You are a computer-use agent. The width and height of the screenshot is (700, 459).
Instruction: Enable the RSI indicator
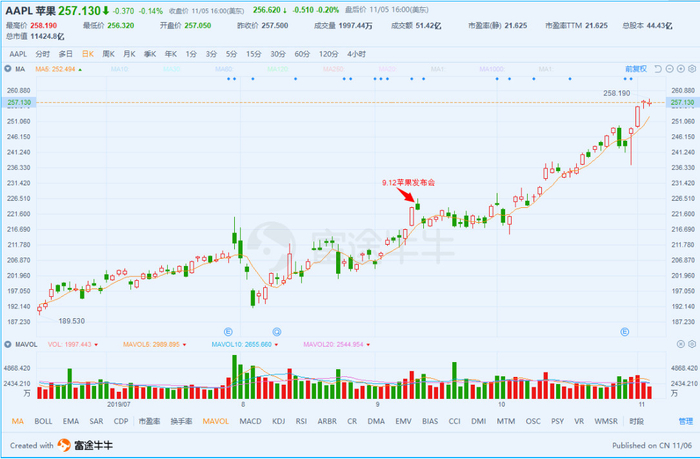[x=301, y=421]
